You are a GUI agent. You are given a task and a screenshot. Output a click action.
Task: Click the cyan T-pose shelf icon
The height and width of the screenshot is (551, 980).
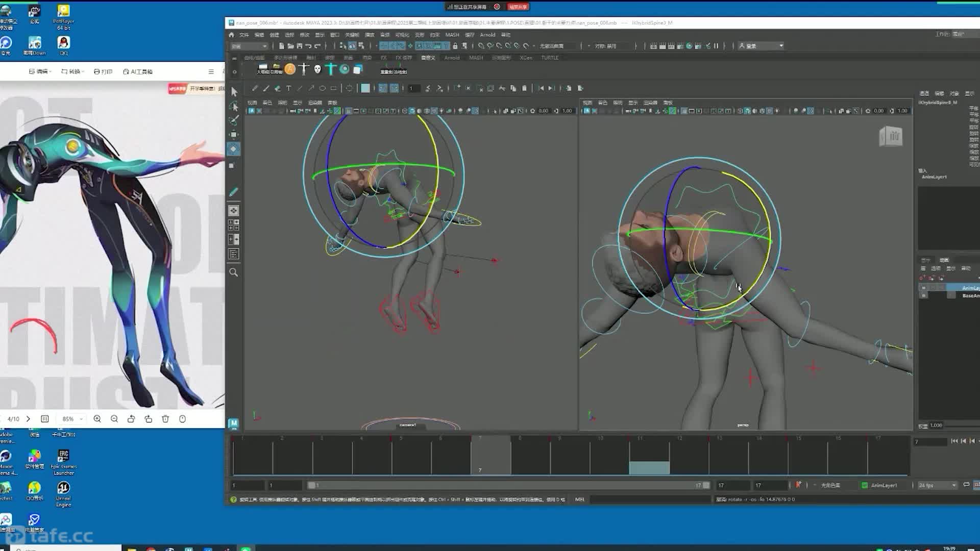331,69
